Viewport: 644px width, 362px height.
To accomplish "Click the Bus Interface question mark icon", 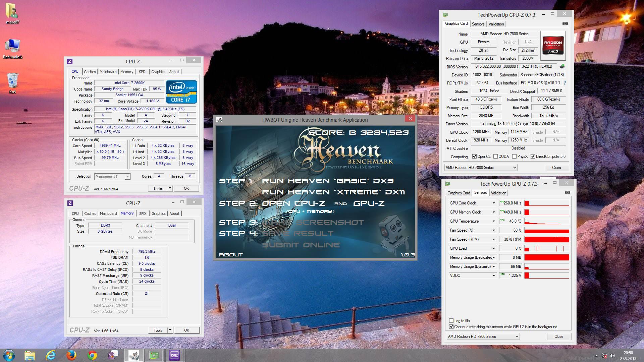I will [x=565, y=82].
